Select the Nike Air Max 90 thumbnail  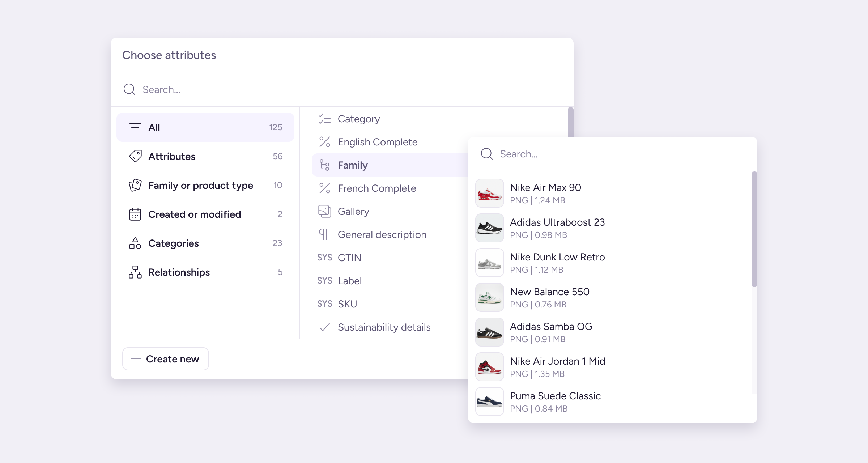coord(490,193)
